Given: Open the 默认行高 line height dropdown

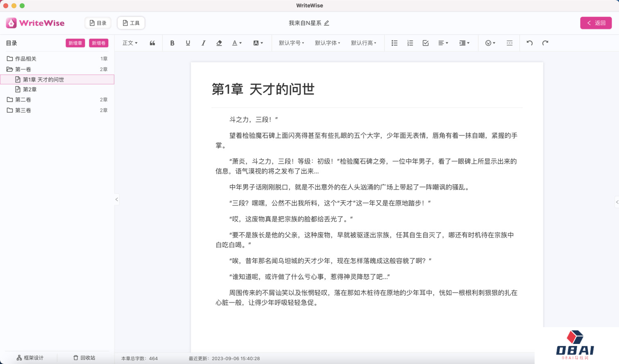Looking at the screenshot, I should (363, 43).
